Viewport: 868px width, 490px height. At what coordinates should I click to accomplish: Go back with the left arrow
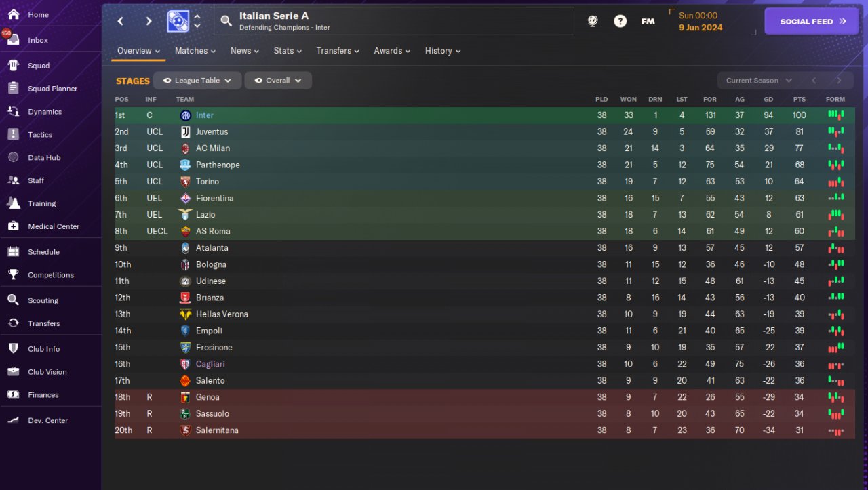click(121, 21)
